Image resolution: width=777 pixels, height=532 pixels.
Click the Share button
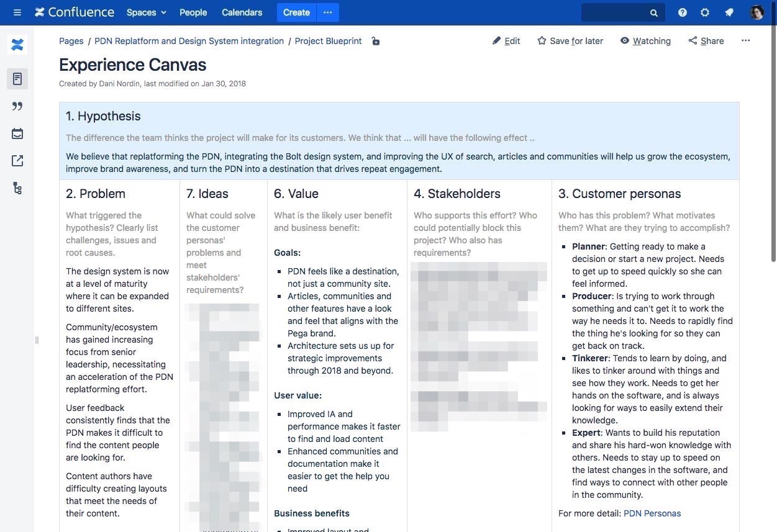pos(706,41)
